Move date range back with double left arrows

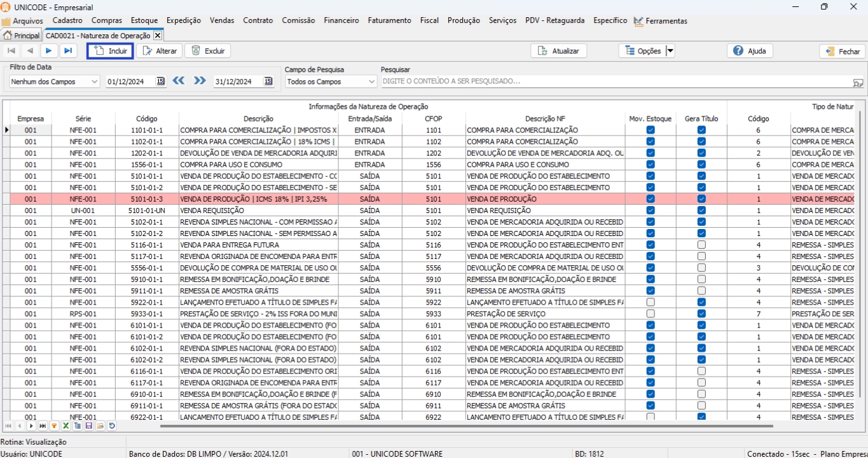179,81
